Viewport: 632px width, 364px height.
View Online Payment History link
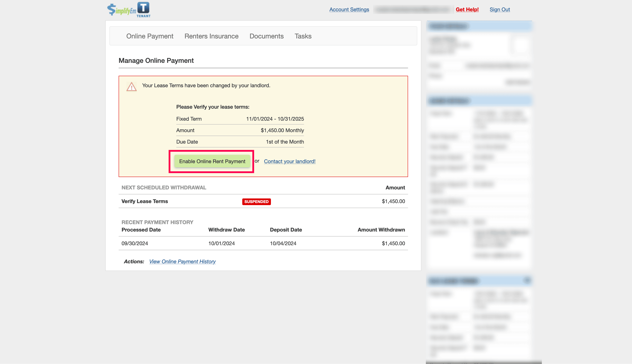[x=182, y=261]
